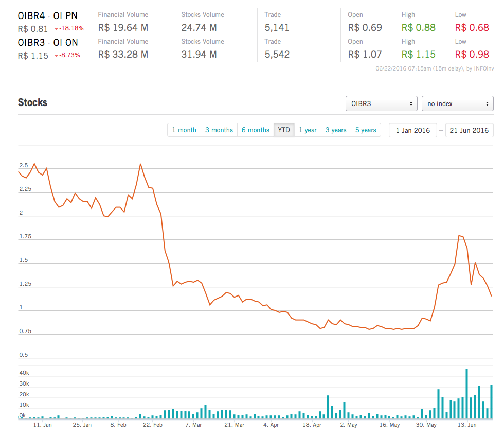The image size is (504, 436).
Task: Switch chart to 3 months range
Action: click(219, 130)
